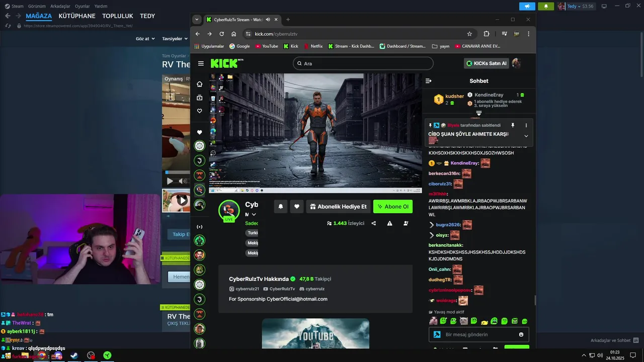Open profile avatar in Kick header
Image resolution: width=644 pixels, height=362 pixels.
click(516, 63)
